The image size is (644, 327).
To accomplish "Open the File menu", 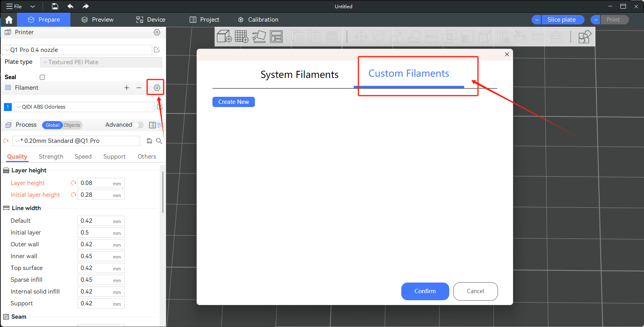I will click(14, 6).
